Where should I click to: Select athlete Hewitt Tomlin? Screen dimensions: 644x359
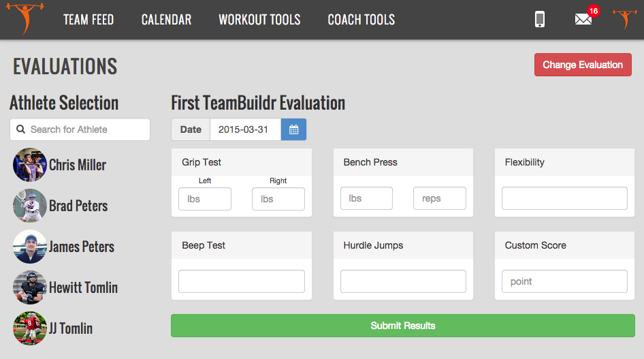pyautogui.click(x=83, y=287)
